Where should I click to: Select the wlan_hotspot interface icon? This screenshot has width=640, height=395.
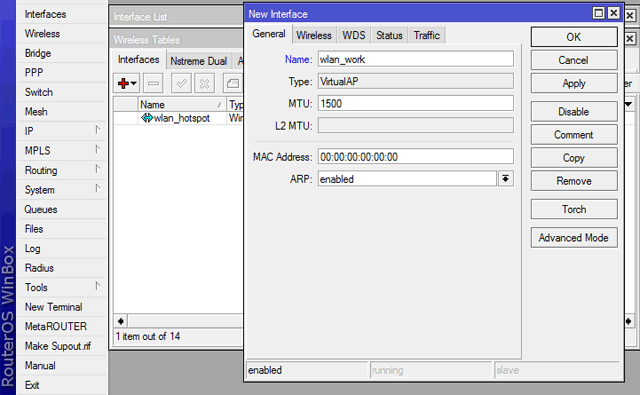coord(147,118)
